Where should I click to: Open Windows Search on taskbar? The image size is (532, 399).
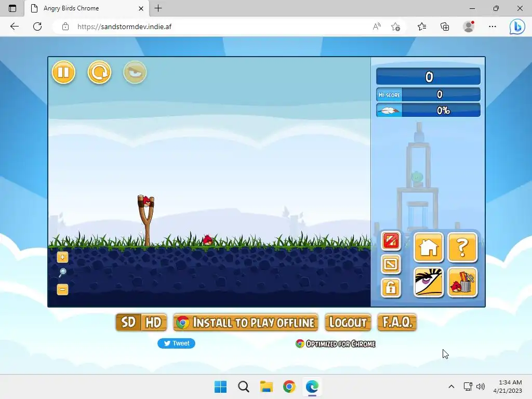(x=244, y=387)
